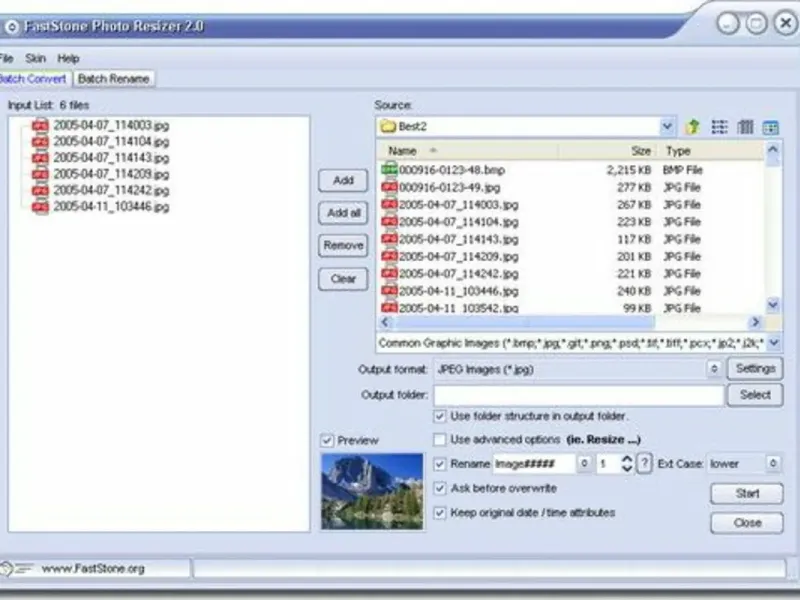Click source list horizontal scrollbar thumb
This screenshot has width=800, height=600.
(x=524, y=322)
